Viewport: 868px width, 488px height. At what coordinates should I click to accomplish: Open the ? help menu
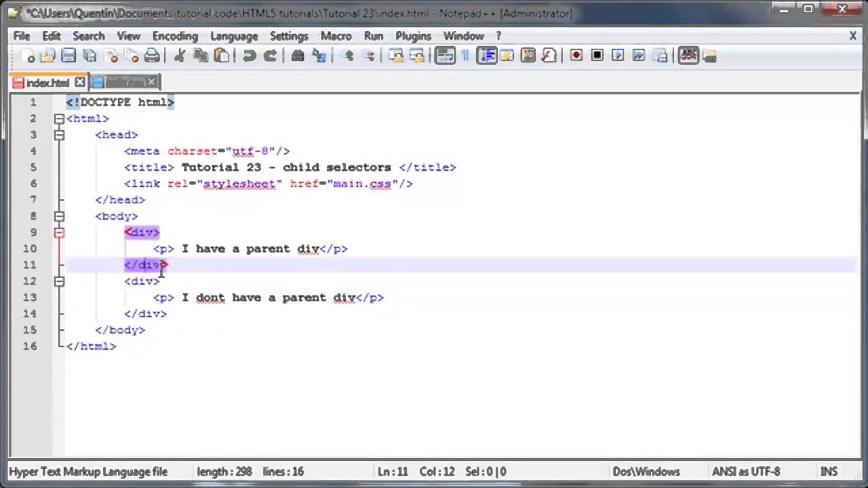[x=498, y=36]
